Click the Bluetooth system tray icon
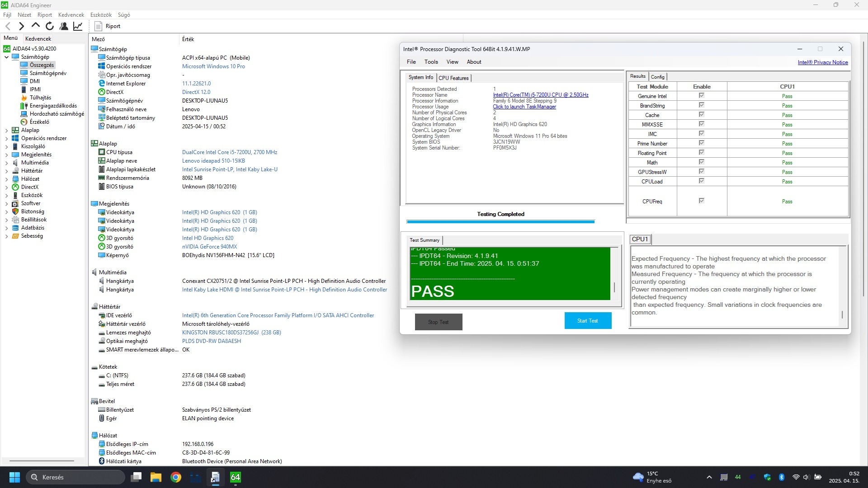Image resolution: width=868 pixels, height=488 pixels. (782, 477)
